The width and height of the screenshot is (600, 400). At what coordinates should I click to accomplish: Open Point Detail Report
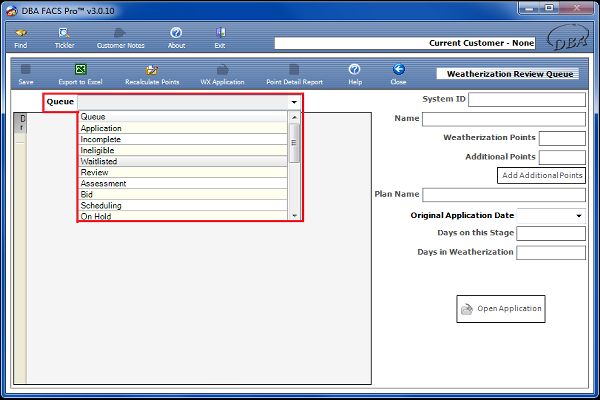[294, 75]
